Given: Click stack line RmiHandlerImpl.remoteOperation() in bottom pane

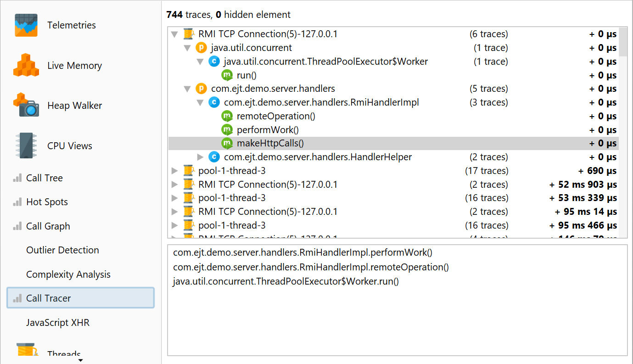Looking at the screenshot, I should 311,267.
